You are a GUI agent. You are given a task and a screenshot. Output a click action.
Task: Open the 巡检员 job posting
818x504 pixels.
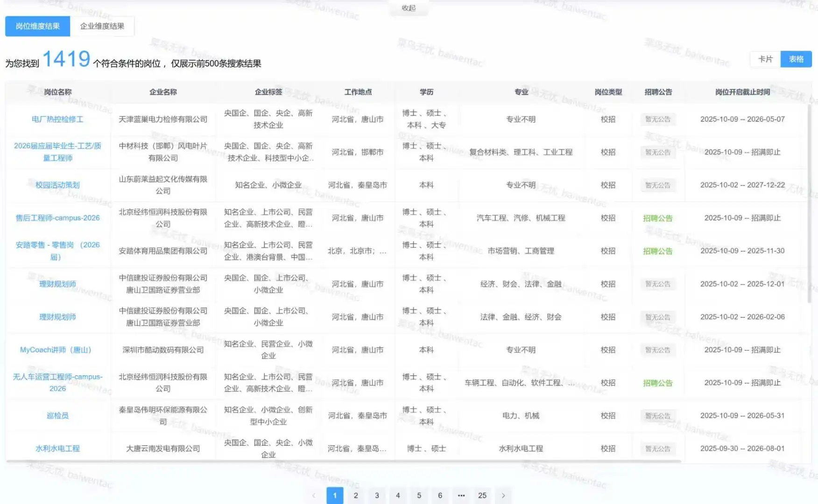[x=57, y=416]
